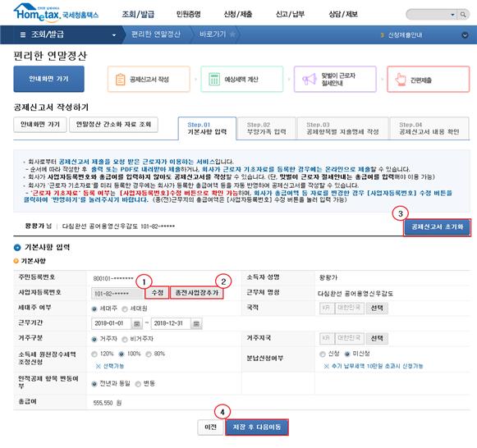Select the 세대원 radio button

coord(125,309)
